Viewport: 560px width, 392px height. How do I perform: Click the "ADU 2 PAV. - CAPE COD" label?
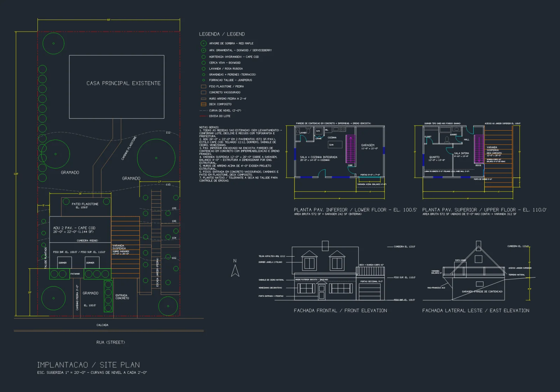tap(74, 228)
